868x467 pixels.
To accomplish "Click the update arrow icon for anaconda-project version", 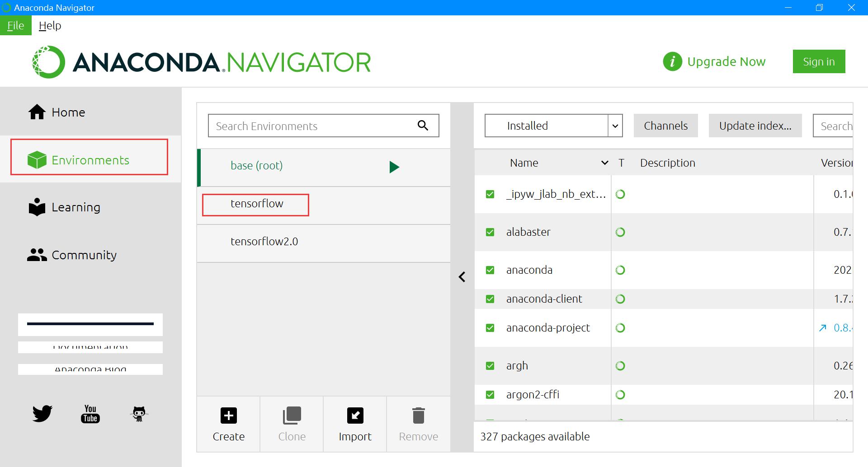I will point(823,328).
